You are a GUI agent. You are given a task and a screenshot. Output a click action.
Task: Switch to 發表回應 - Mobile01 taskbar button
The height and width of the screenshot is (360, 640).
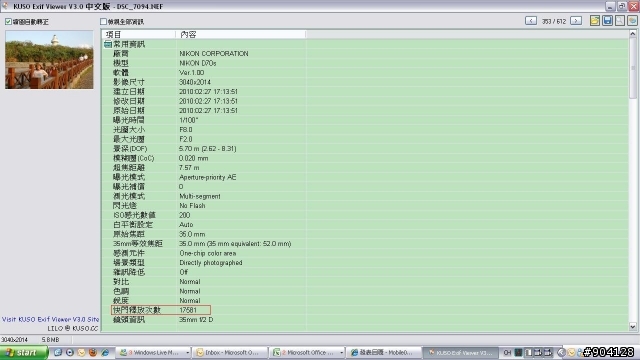384,353
